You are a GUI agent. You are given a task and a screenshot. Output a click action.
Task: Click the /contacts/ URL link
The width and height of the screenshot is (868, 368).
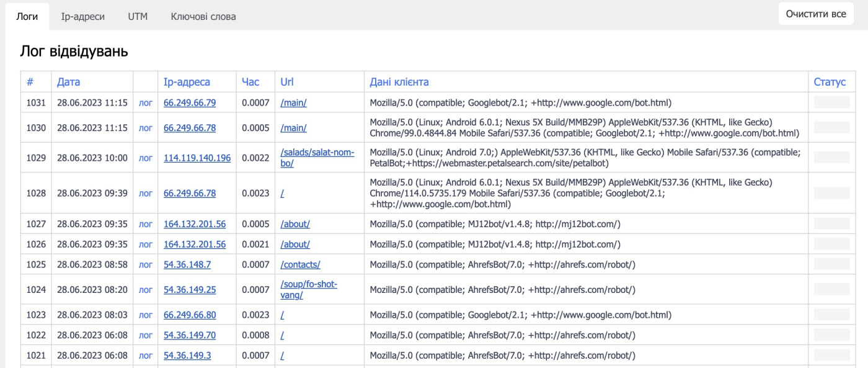pyautogui.click(x=300, y=265)
